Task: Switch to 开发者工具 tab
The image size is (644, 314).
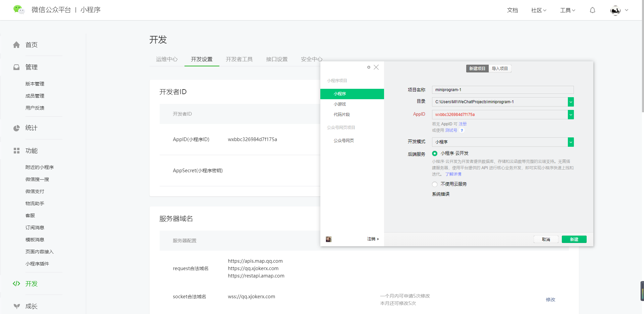Action: click(239, 59)
